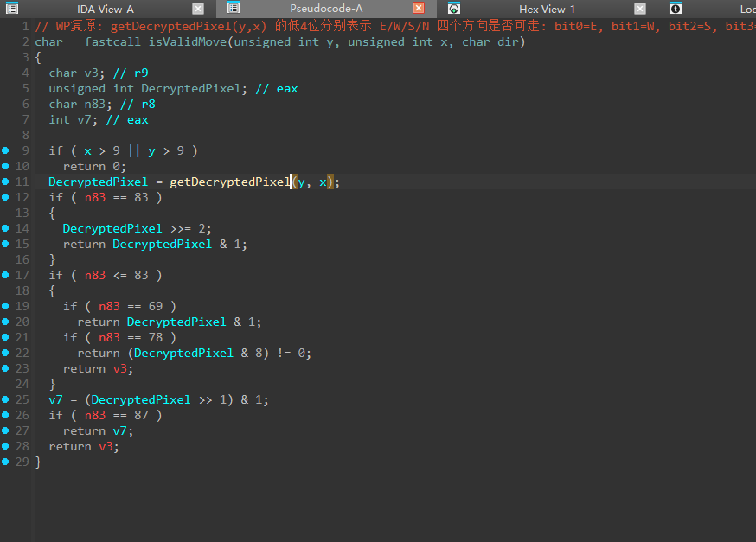Click the tab icon after Hex View-1
This screenshot has width=756, height=542.
pyautogui.click(x=676, y=8)
